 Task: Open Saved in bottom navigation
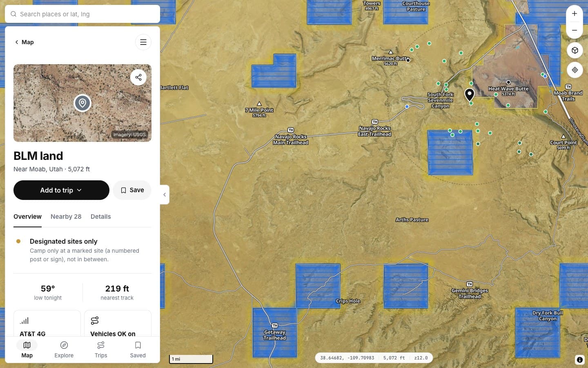click(138, 350)
